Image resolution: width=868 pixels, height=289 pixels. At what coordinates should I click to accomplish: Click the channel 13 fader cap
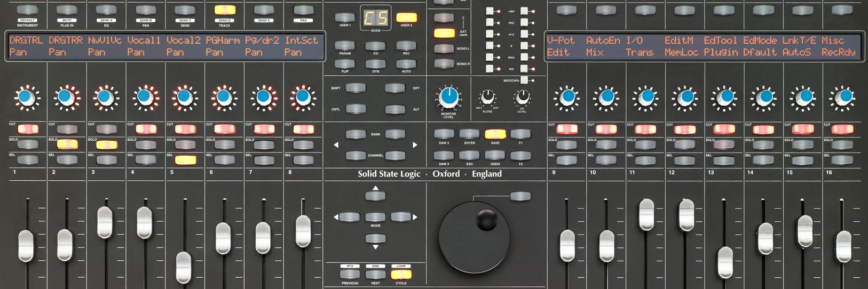(x=725, y=263)
